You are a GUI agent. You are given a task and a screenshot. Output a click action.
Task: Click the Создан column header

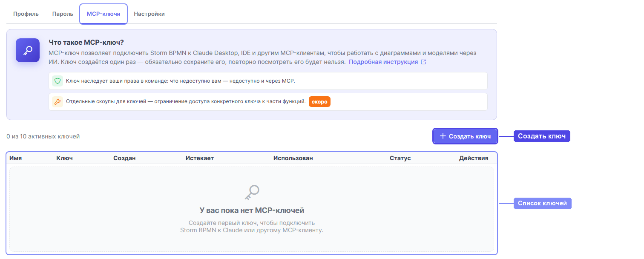pyautogui.click(x=124, y=158)
